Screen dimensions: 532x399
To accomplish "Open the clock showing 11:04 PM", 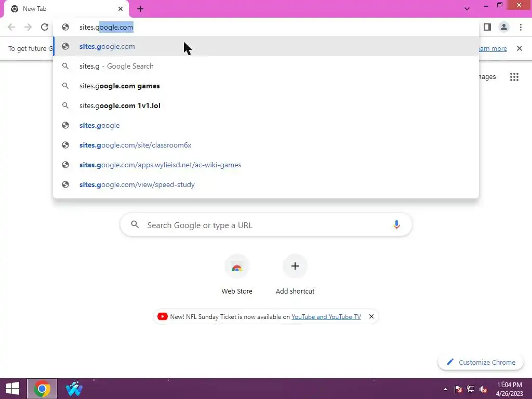I will (x=509, y=389).
